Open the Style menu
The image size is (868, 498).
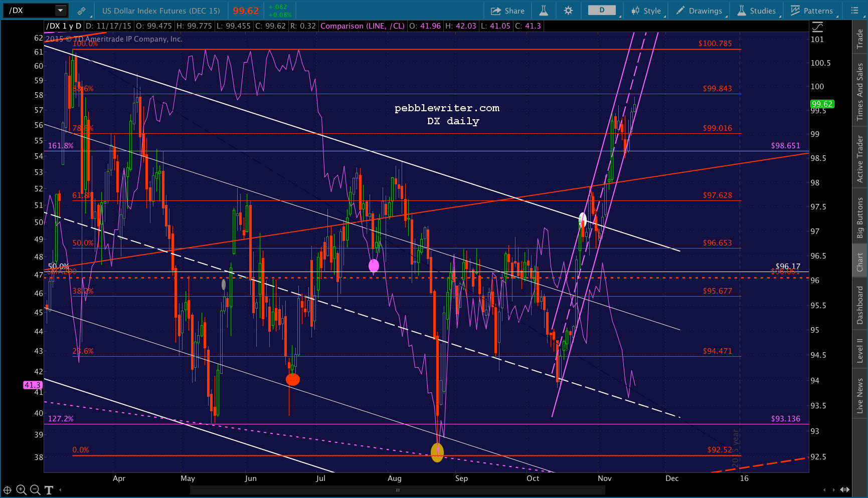(x=647, y=11)
